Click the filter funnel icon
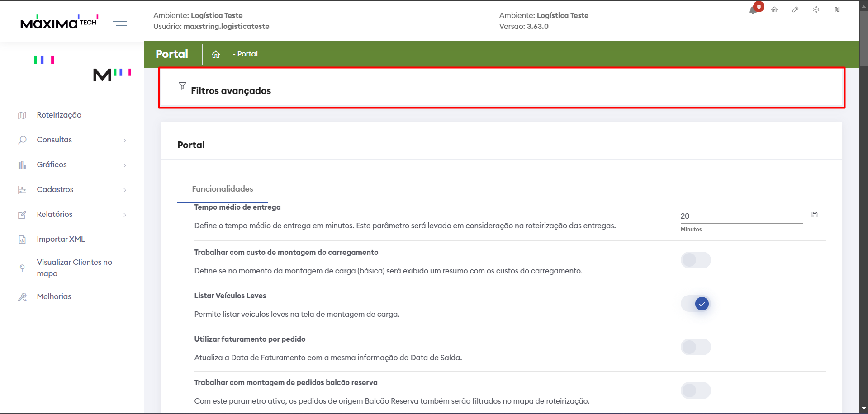Image resolution: width=868 pixels, height=414 pixels. click(182, 86)
